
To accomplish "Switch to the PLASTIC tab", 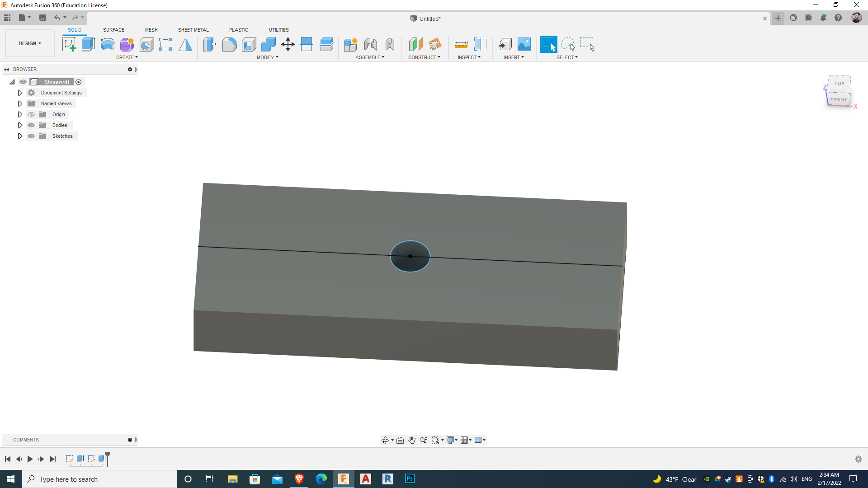I will pos(239,30).
